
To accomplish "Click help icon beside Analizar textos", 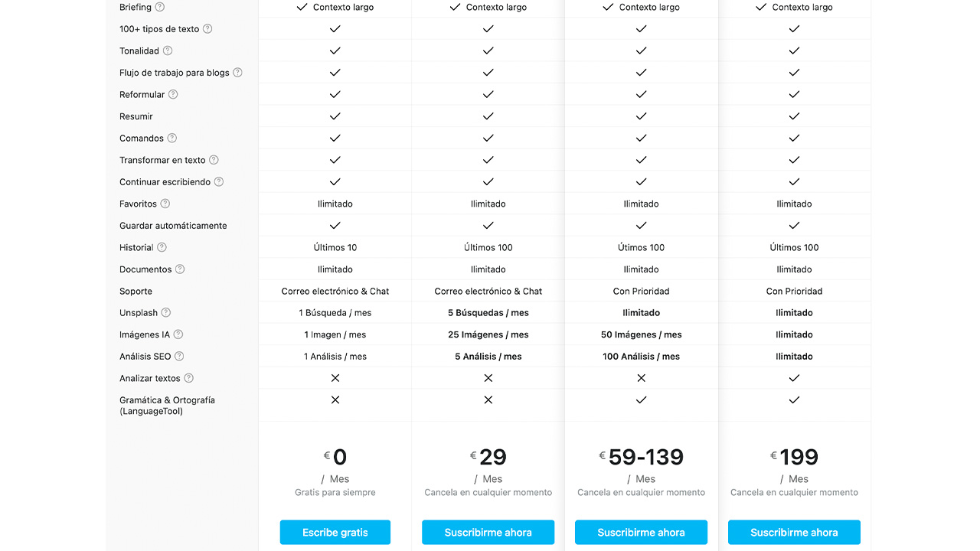I will (x=189, y=378).
